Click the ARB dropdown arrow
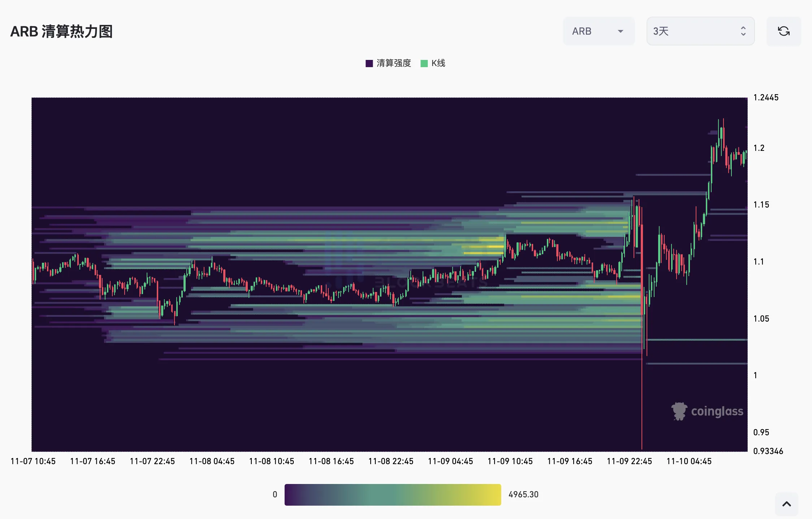812x519 pixels. (620, 31)
